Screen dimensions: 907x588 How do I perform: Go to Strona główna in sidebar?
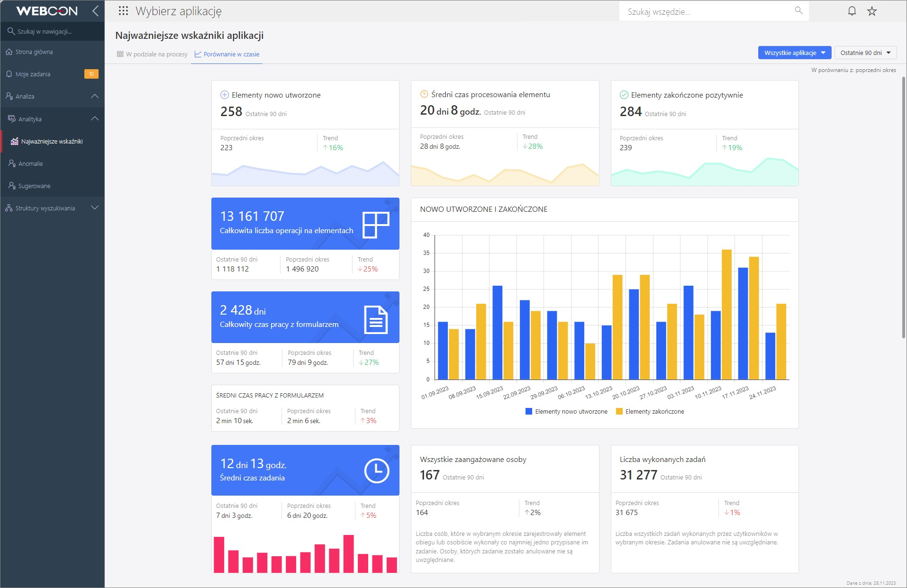click(52, 52)
